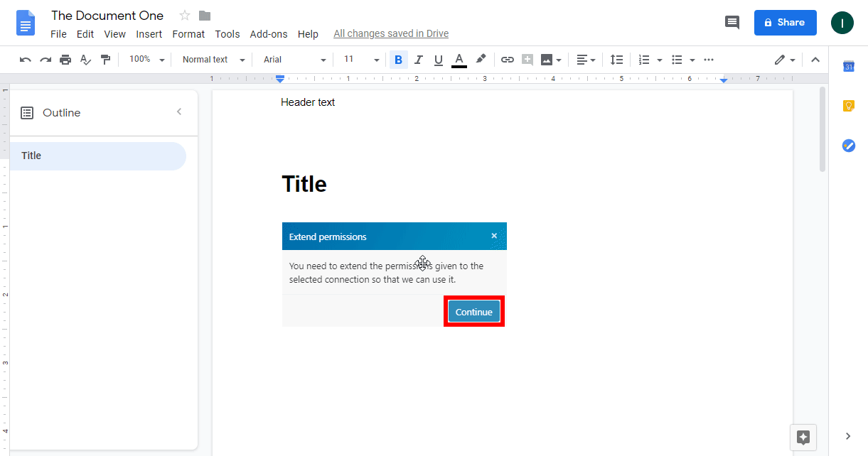Click the Outline list icon
This screenshot has width=868, height=456.
[x=27, y=112]
